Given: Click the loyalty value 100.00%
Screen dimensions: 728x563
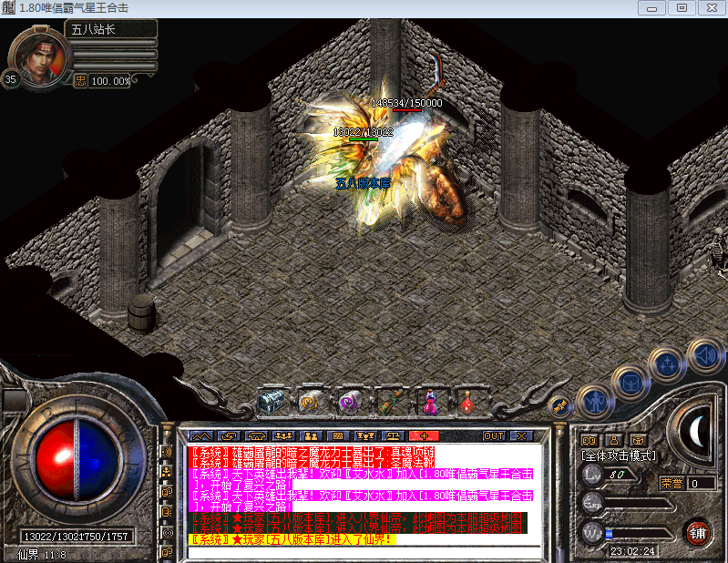Looking at the screenshot, I should pyautogui.click(x=110, y=81).
